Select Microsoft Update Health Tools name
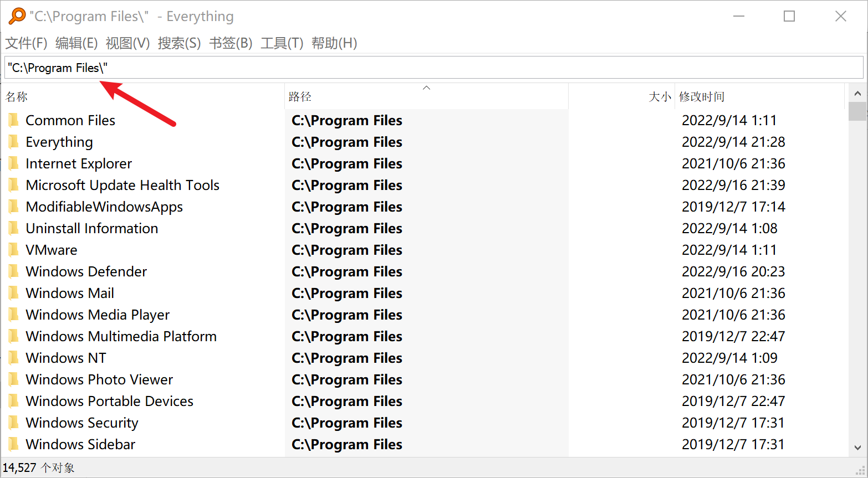 (x=122, y=185)
